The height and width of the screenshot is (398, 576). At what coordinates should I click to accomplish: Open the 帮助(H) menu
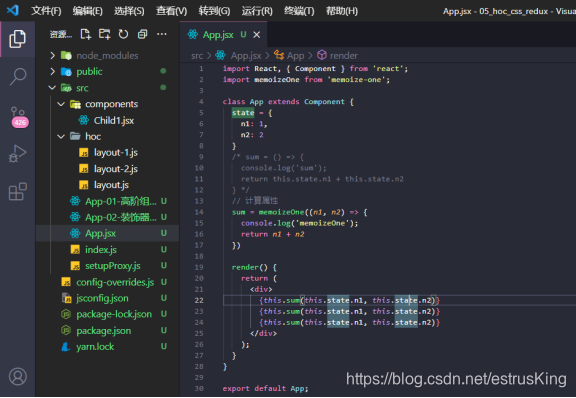[342, 11]
